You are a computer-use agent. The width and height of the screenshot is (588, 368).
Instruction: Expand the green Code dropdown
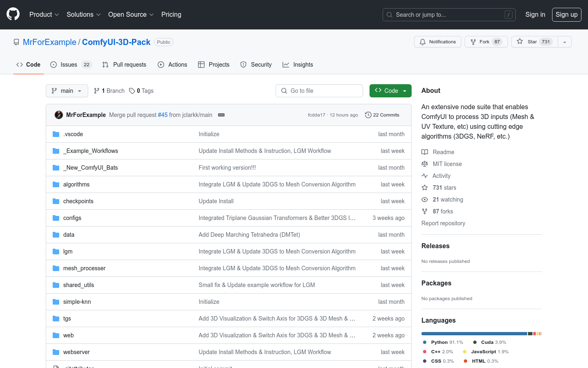[390, 91]
